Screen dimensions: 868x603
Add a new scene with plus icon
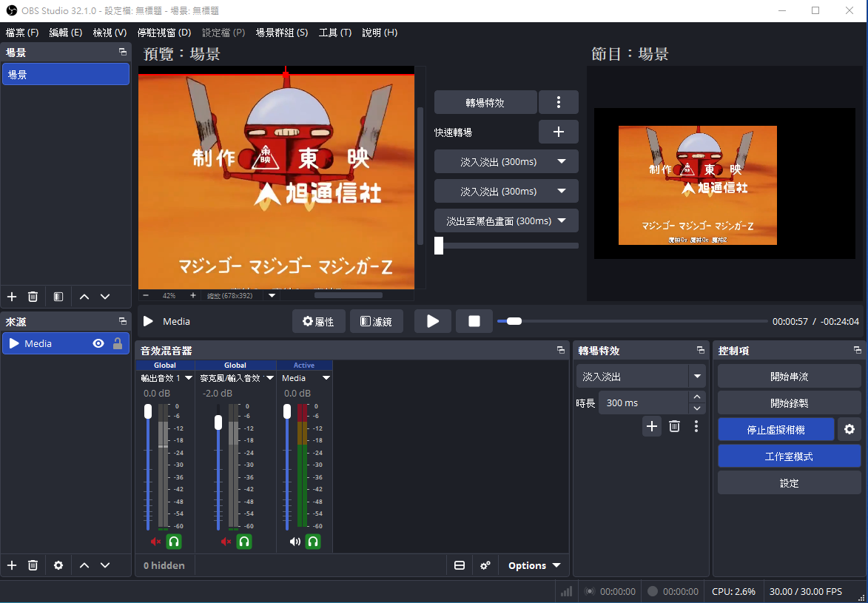[12, 297]
